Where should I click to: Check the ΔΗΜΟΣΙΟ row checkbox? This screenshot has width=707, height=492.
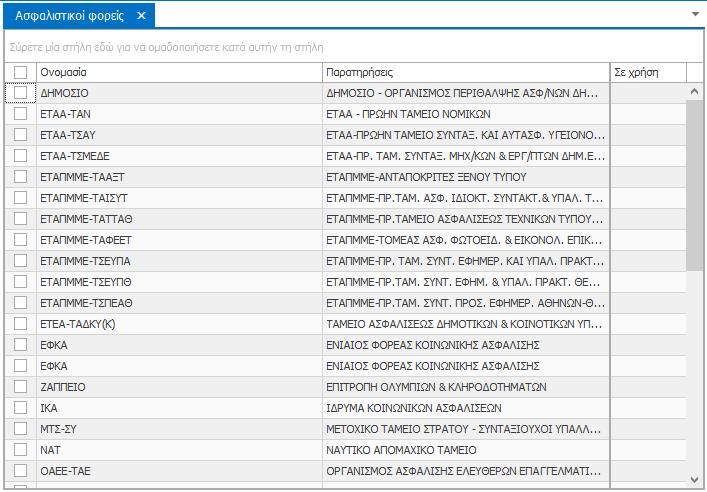click(20, 93)
